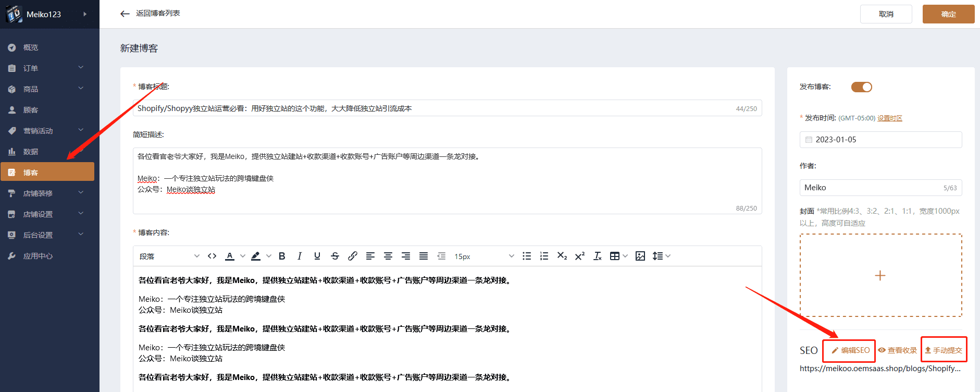The image size is (980, 392).
Task: Click the 确定 confirm button
Action: (949, 14)
